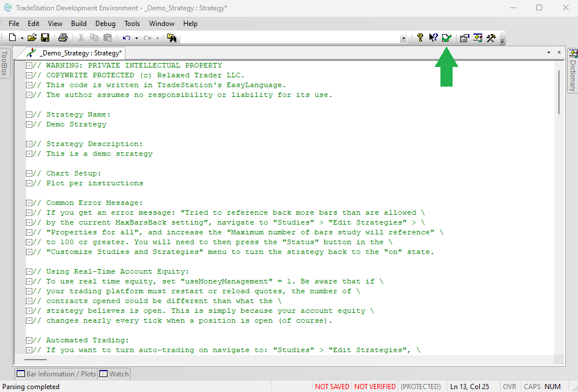Viewport: 578px width, 392px height.
Task: Click the Parsing completed status message
Action: pyautogui.click(x=31, y=386)
